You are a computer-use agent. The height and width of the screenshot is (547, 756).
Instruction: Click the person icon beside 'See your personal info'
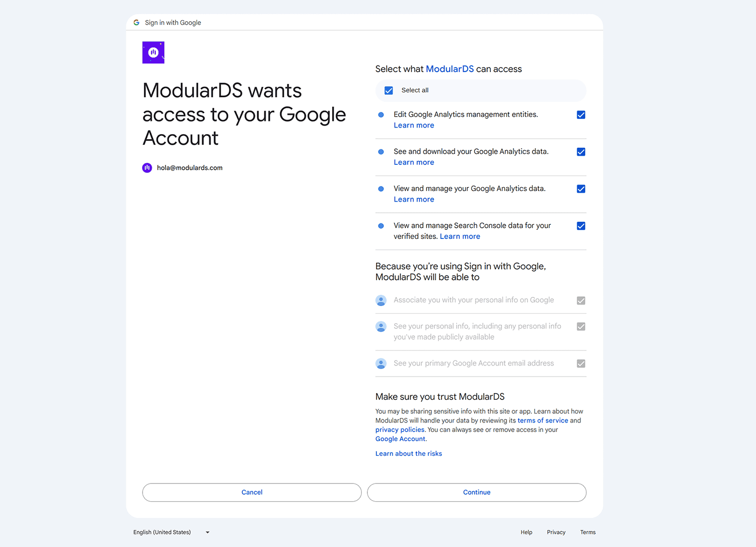(381, 327)
